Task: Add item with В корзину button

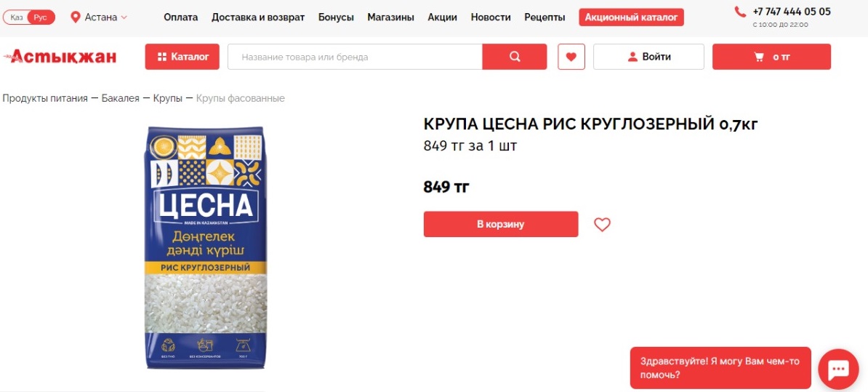Action: 501,224
